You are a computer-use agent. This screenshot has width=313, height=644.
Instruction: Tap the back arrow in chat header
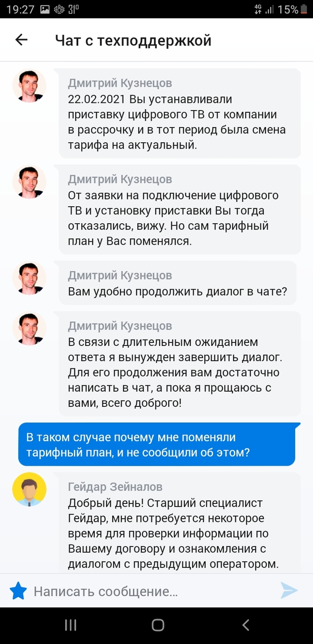(x=21, y=40)
